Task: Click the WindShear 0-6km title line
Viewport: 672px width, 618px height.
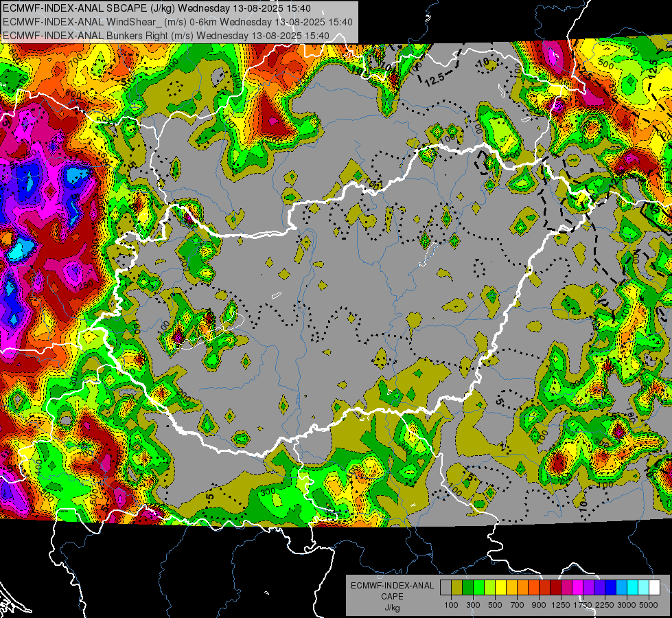Action: tap(177, 22)
